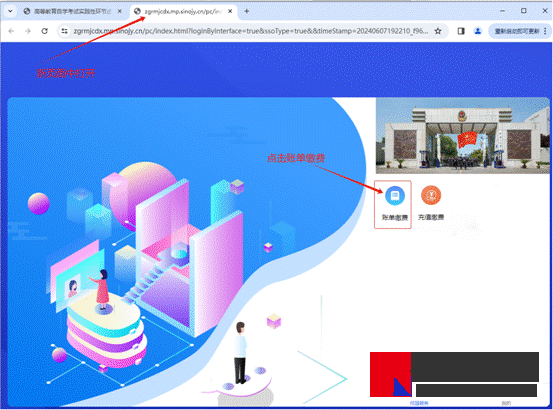Click the address bar URL field

click(250, 31)
